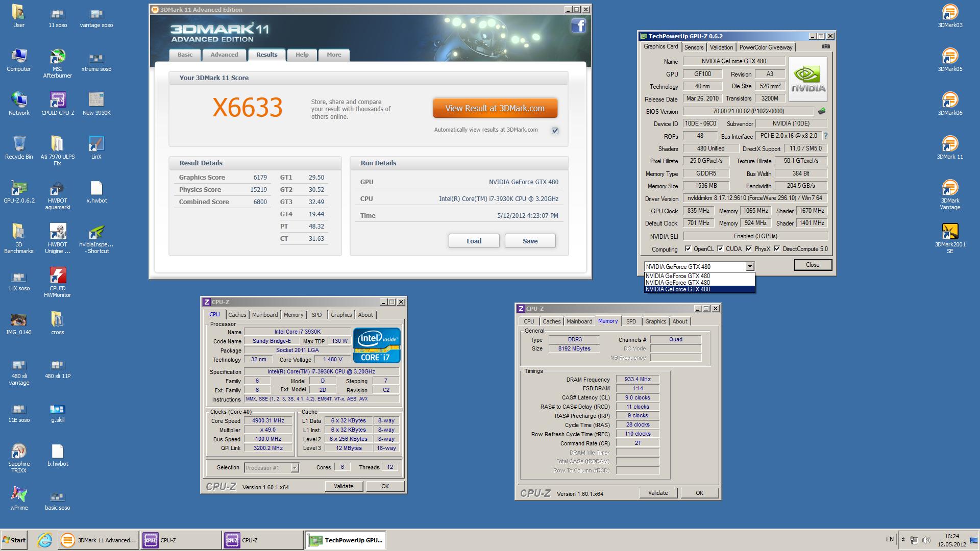
Task: Click the Load button in Run Details
Action: [474, 241]
